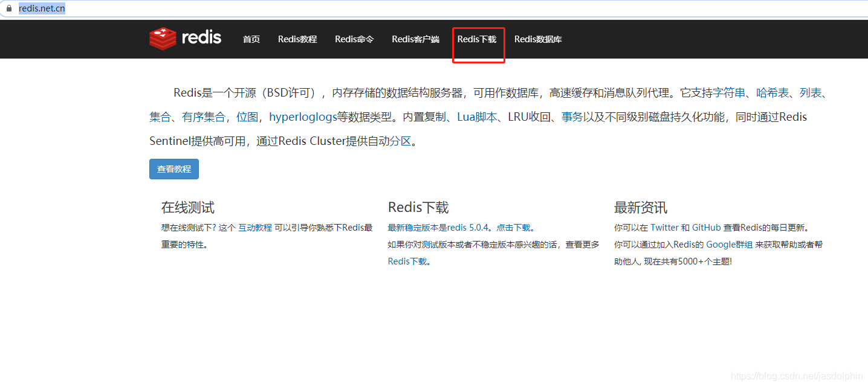Open Redis客户端 navigation link
The width and height of the screenshot is (868, 387).
point(415,39)
